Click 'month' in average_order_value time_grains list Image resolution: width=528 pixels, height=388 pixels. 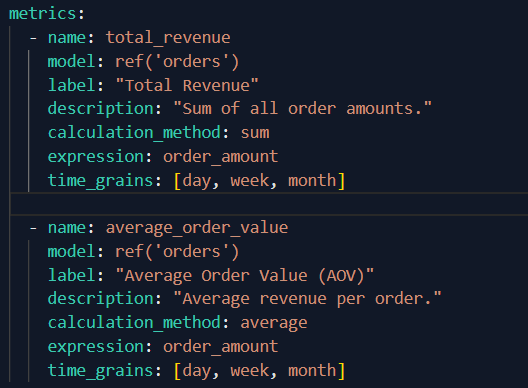(x=312, y=370)
